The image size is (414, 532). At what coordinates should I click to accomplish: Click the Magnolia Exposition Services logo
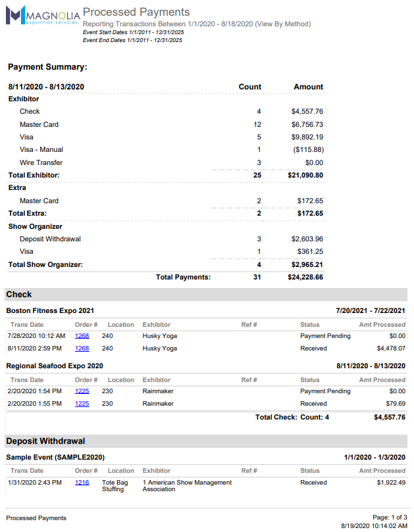click(43, 15)
